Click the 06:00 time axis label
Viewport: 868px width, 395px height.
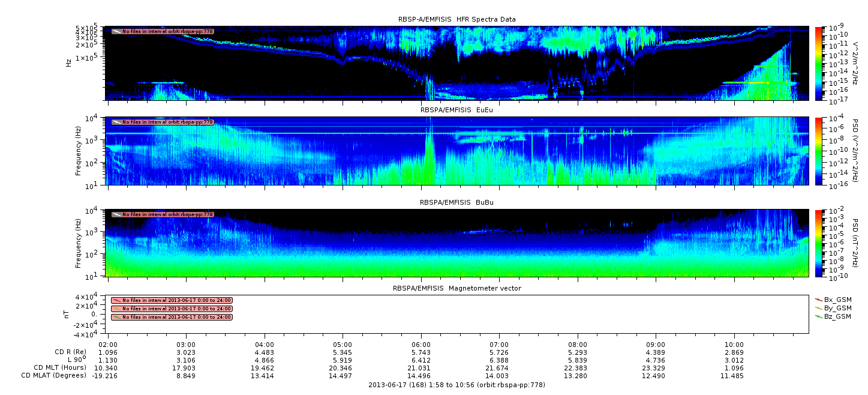pyautogui.click(x=422, y=345)
